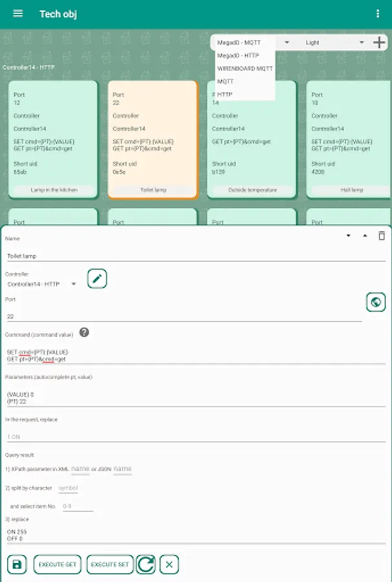Click the Tech obj title
Image resolution: width=392 pixels, height=582 pixels.
click(58, 14)
